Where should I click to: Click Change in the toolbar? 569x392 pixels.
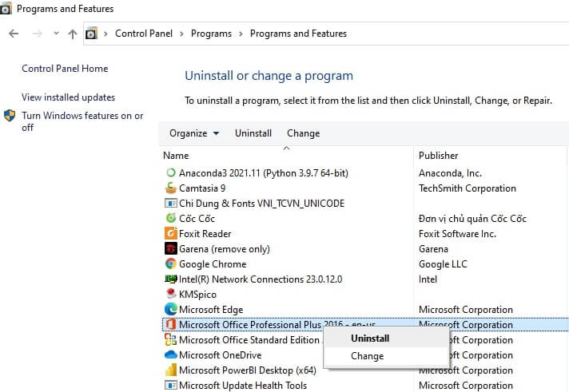pos(304,133)
